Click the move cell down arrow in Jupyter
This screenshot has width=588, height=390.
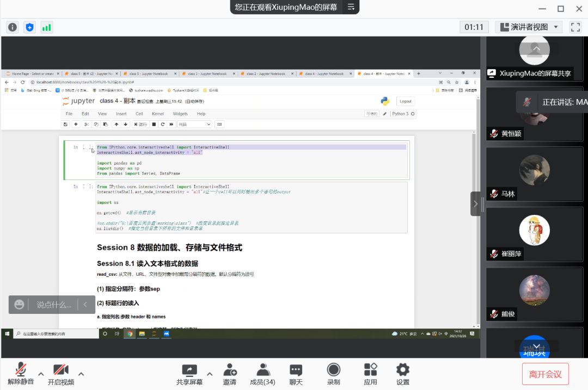pos(126,125)
